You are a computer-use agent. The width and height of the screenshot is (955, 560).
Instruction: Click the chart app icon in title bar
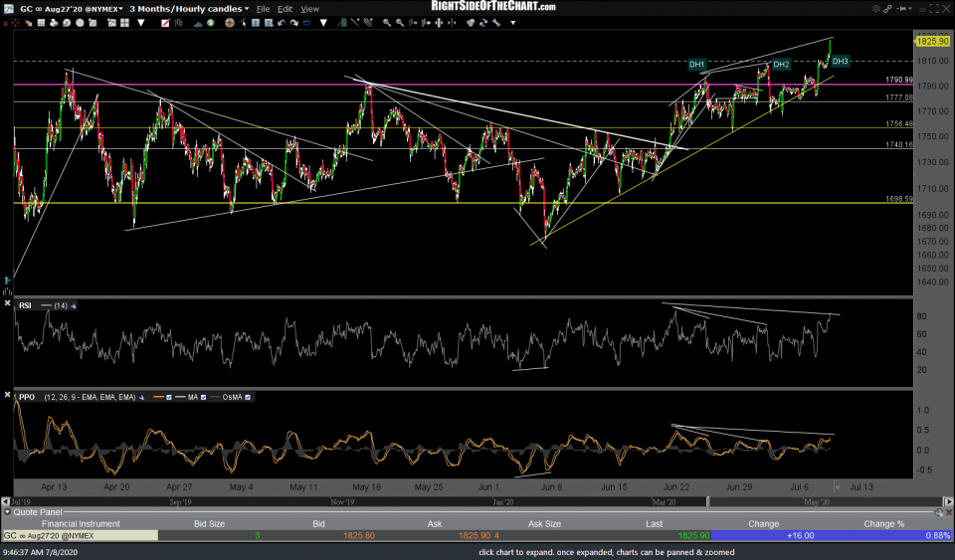pos(7,8)
